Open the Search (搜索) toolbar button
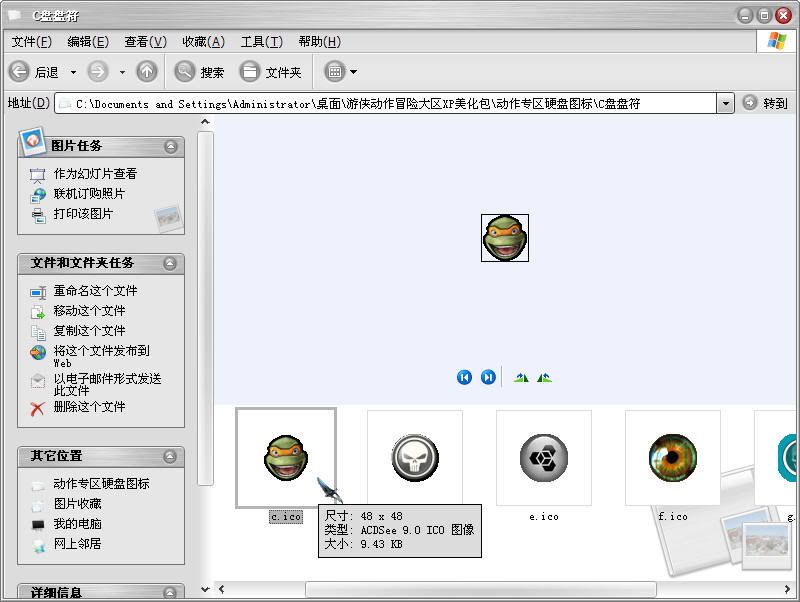This screenshot has height=602, width=800. [x=200, y=72]
